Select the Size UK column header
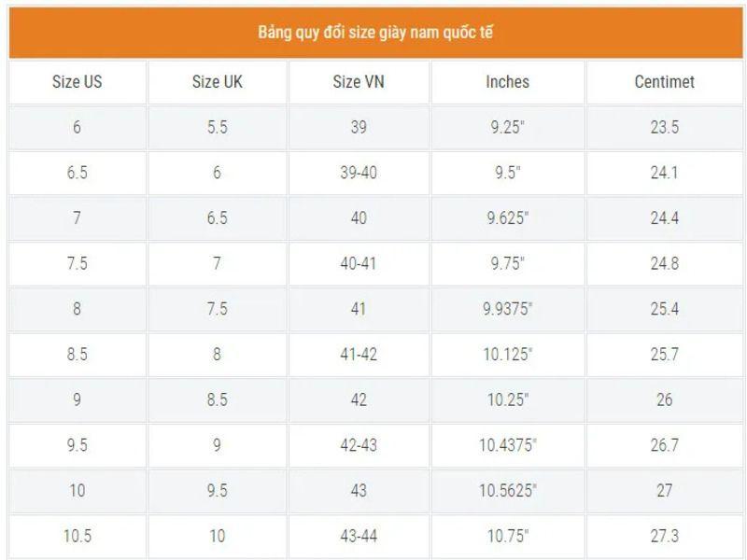 point(217,82)
